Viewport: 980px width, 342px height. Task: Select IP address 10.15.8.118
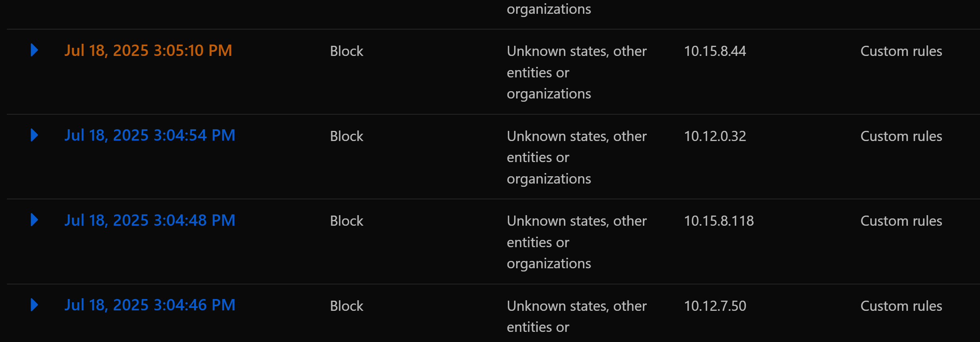point(719,221)
